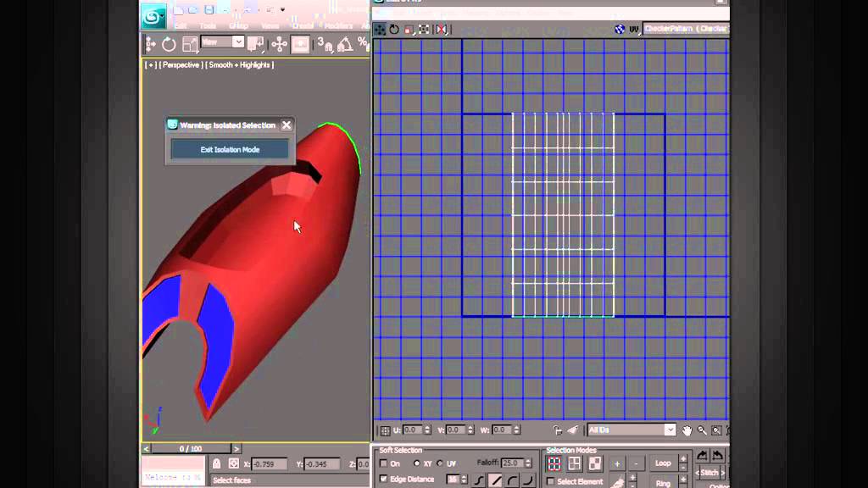Select the smooth S-curve falloff icon
Image resolution: width=868 pixels, height=488 pixels.
(480, 480)
